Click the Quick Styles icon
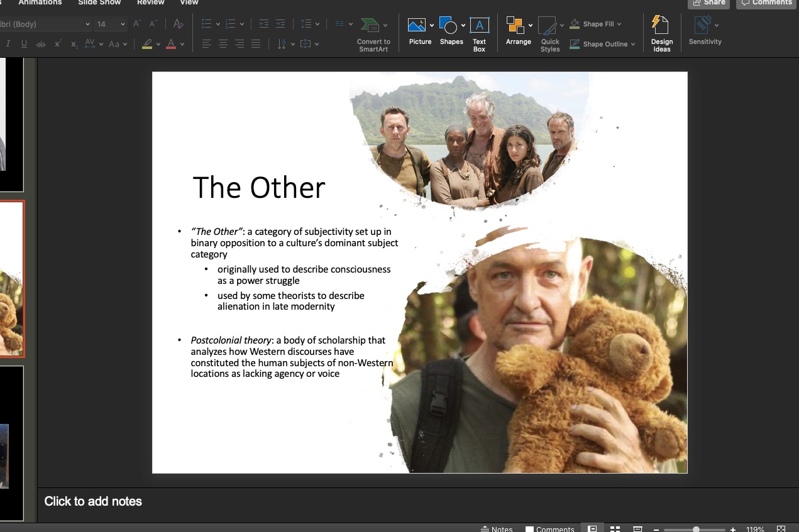The image size is (799, 532). 548,26
